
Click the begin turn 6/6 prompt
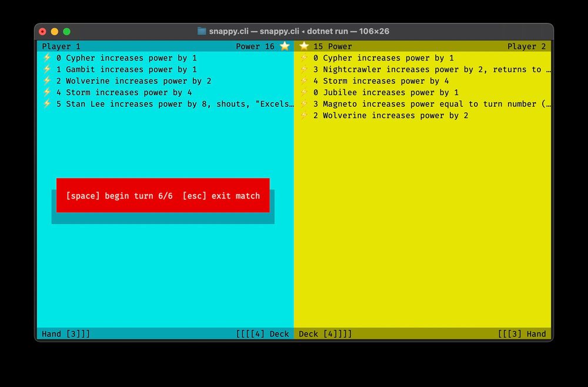click(119, 196)
